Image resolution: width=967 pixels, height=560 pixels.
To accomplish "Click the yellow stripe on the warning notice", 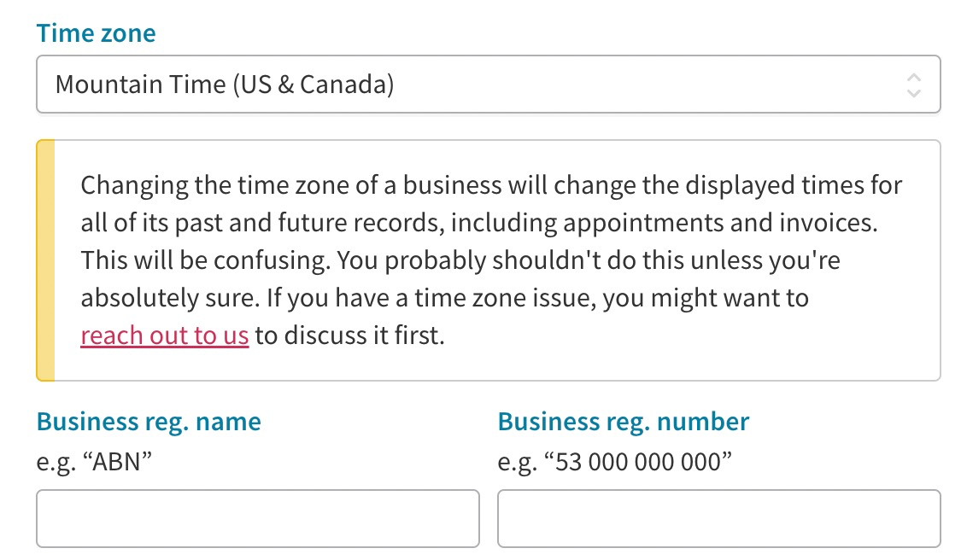I will click(46, 260).
